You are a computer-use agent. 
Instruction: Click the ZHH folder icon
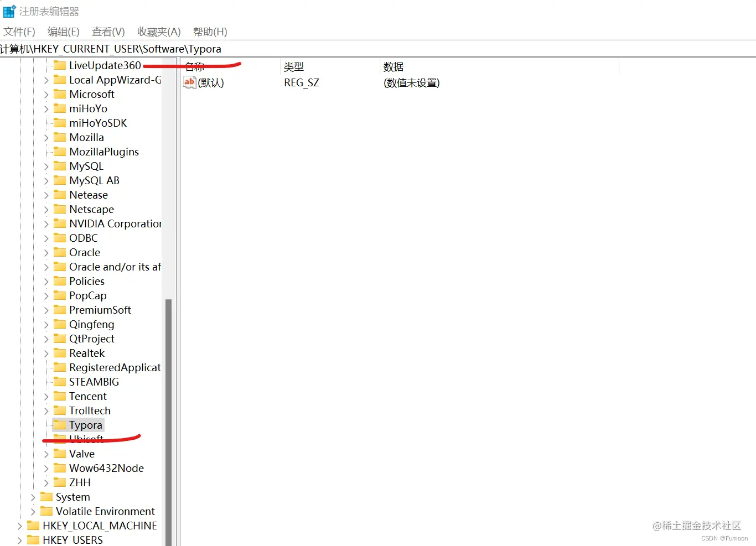click(x=60, y=482)
